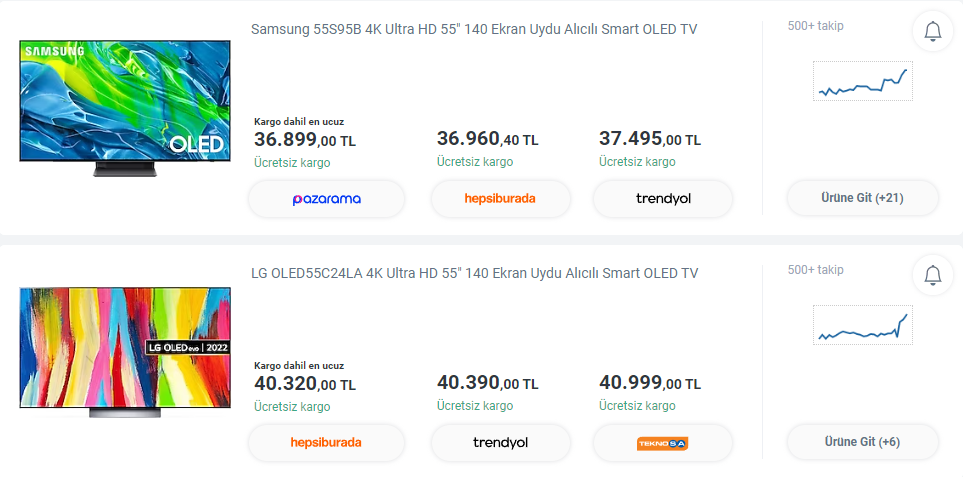Click the hepsiburada logo under Samsung TV

pos(501,199)
